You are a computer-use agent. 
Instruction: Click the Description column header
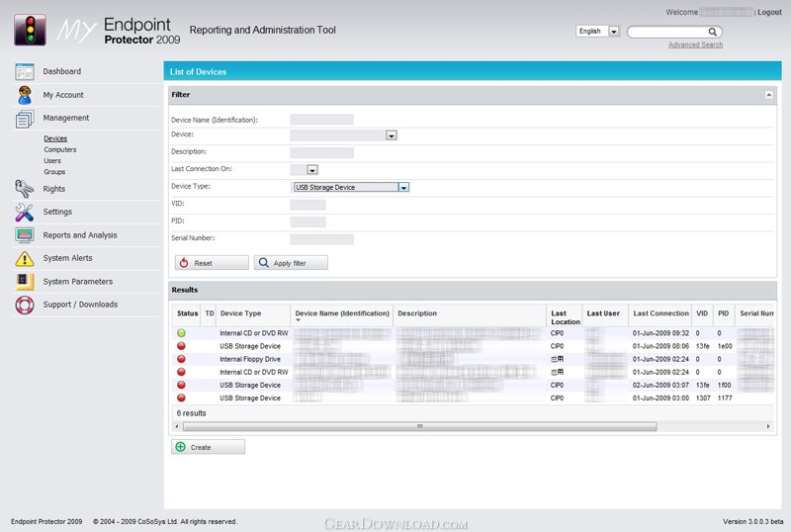pos(417,313)
